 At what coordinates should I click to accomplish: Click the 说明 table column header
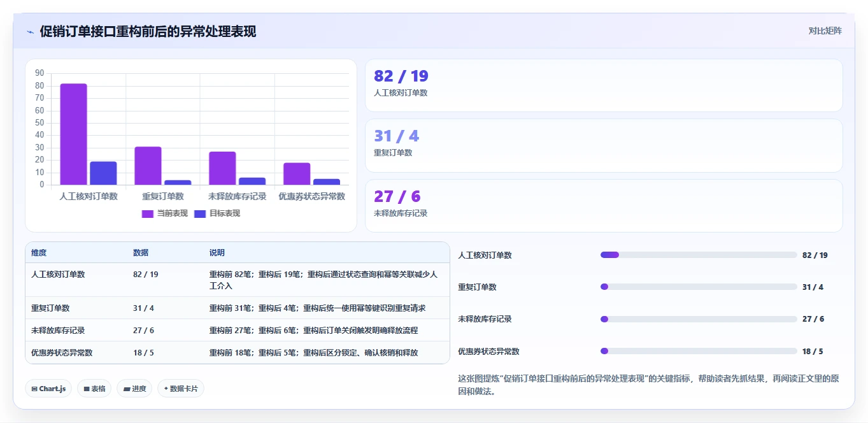(217, 253)
